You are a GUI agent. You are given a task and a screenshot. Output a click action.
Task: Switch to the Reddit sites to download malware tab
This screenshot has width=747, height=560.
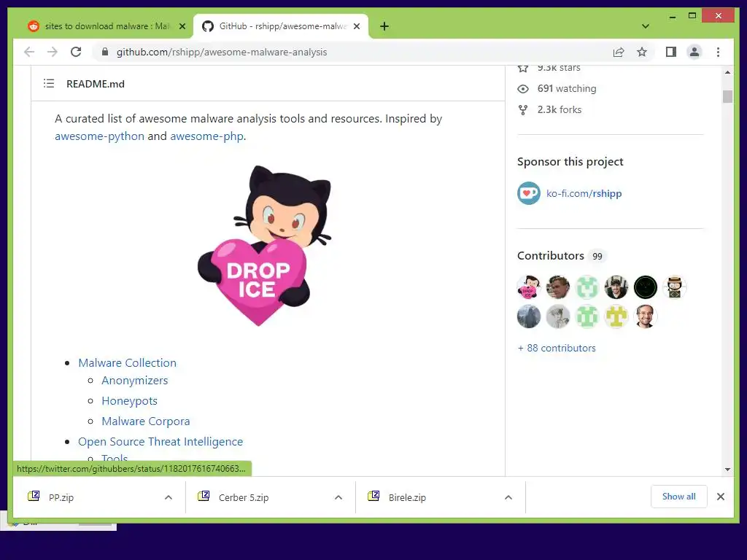[x=105, y=26]
